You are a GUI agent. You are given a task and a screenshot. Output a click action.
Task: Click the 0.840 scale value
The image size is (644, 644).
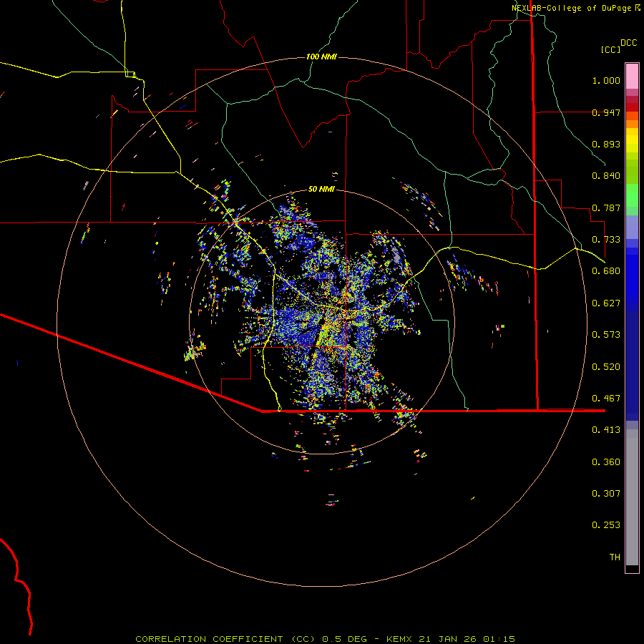click(x=606, y=176)
